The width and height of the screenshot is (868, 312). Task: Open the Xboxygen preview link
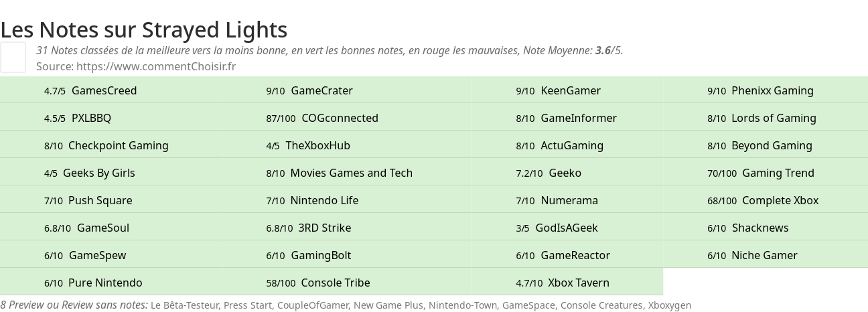click(x=669, y=305)
